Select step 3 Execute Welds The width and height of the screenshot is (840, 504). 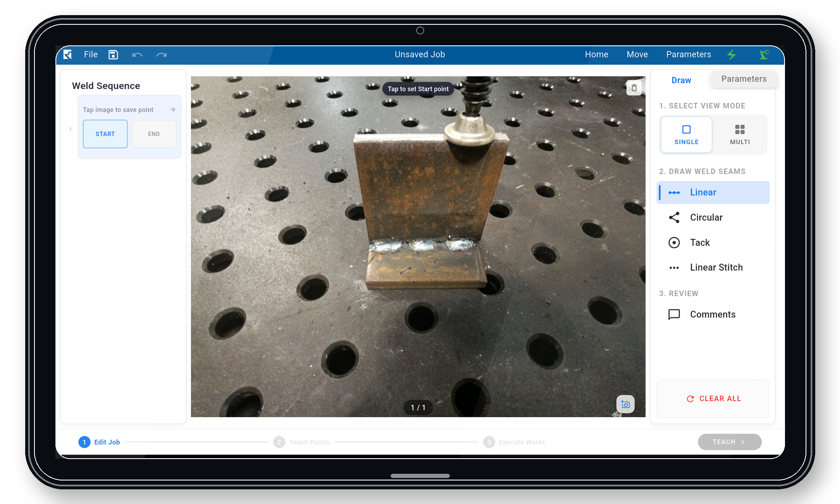514,442
